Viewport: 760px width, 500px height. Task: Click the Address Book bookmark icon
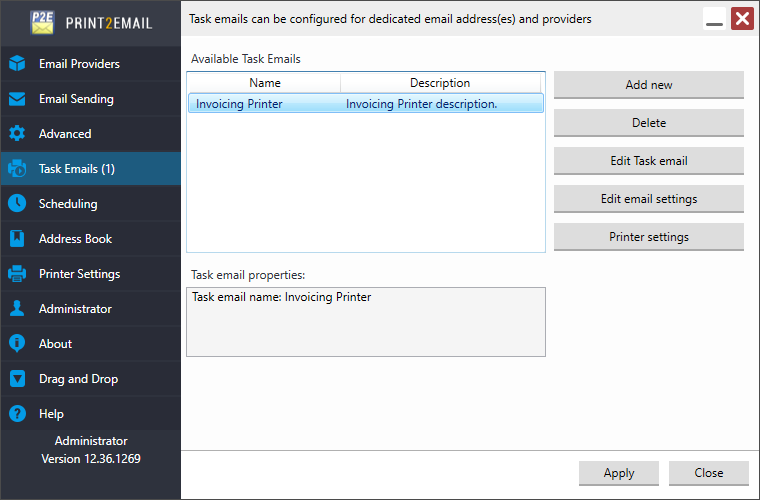17,238
